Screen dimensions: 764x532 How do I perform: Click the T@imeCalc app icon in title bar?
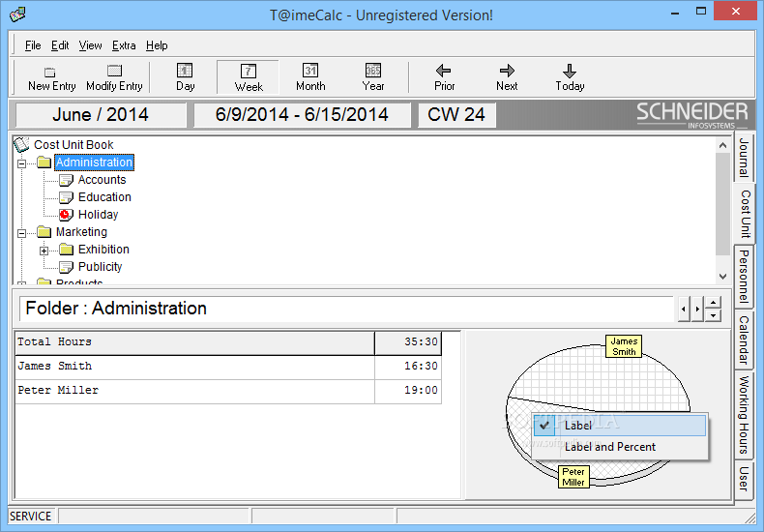17,15
